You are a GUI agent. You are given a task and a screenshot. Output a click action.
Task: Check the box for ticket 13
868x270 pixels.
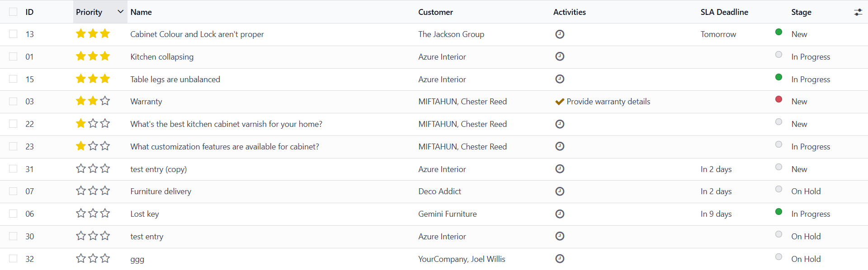tap(13, 34)
